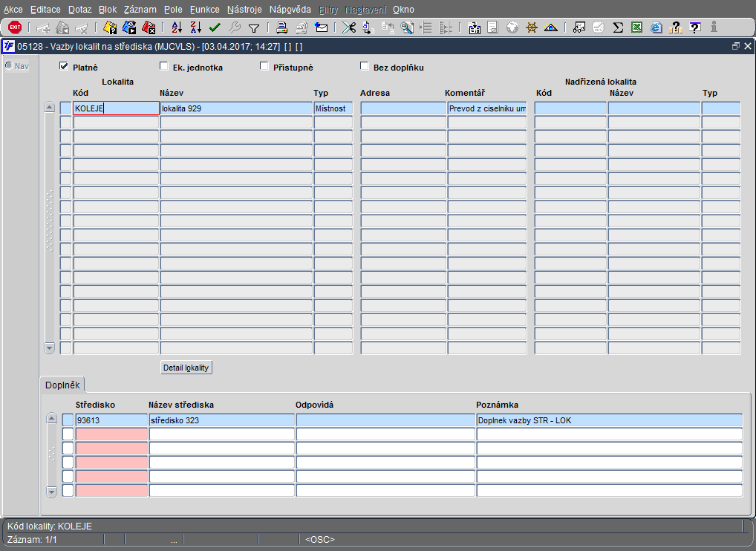The image size is (756, 551).
Task: Click the row selector beside 93613
Action: [x=68, y=420]
